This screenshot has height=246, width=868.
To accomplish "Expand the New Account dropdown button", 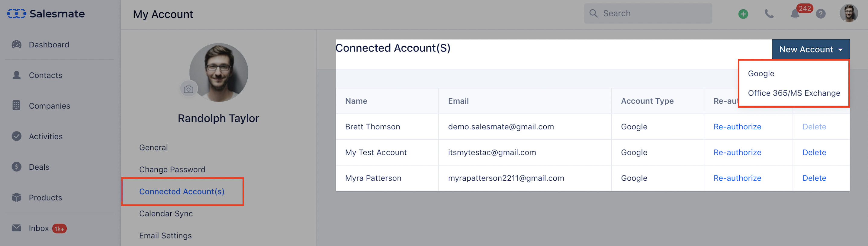I will click(810, 49).
